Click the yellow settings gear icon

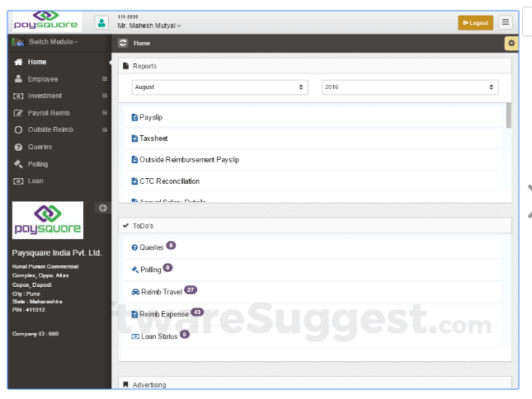(x=511, y=43)
